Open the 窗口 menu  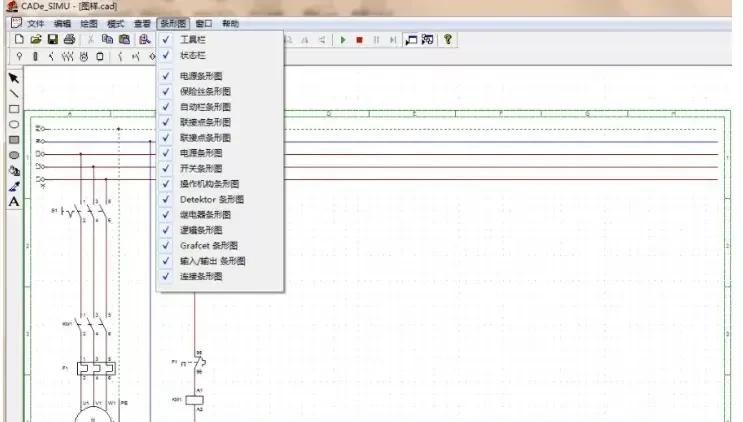pos(204,23)
